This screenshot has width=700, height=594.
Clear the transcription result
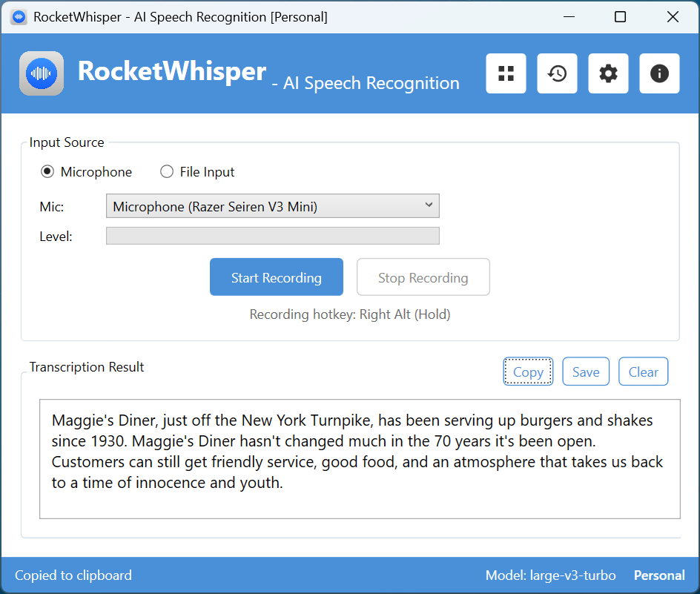coord(644,371)
